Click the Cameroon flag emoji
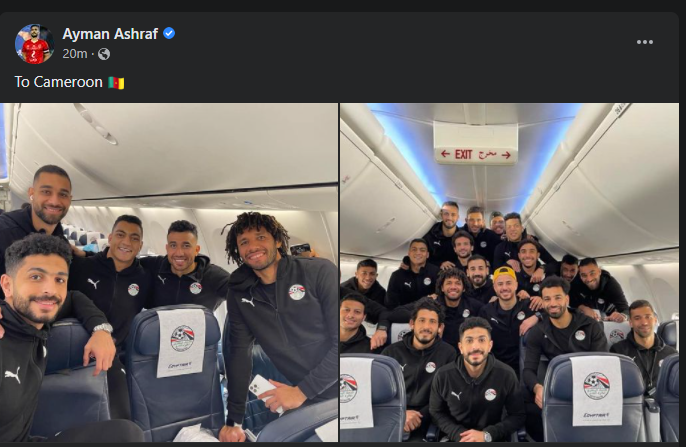Image resolution: width=686 pixels, height=447 pixels. tap(116, 82)
